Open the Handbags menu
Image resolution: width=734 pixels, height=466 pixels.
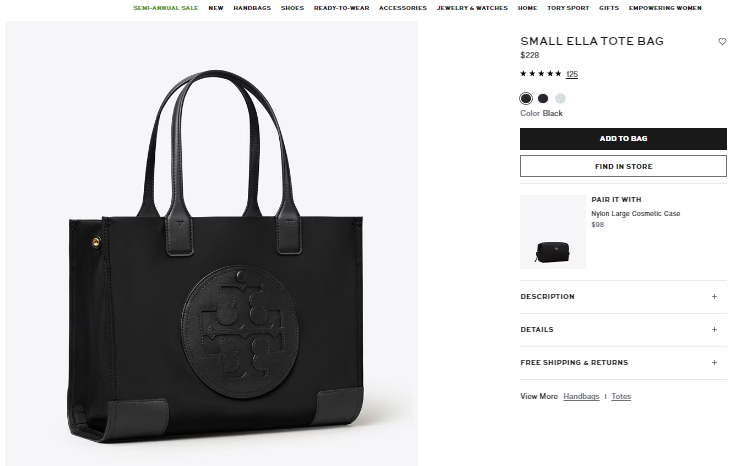pos(252,8)
